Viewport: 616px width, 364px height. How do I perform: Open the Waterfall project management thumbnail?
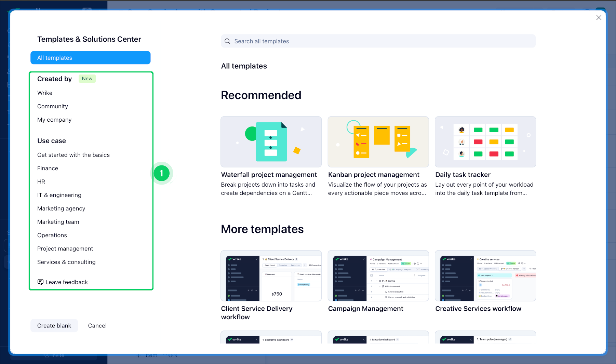pyautogui.click(x=271, y=142)
